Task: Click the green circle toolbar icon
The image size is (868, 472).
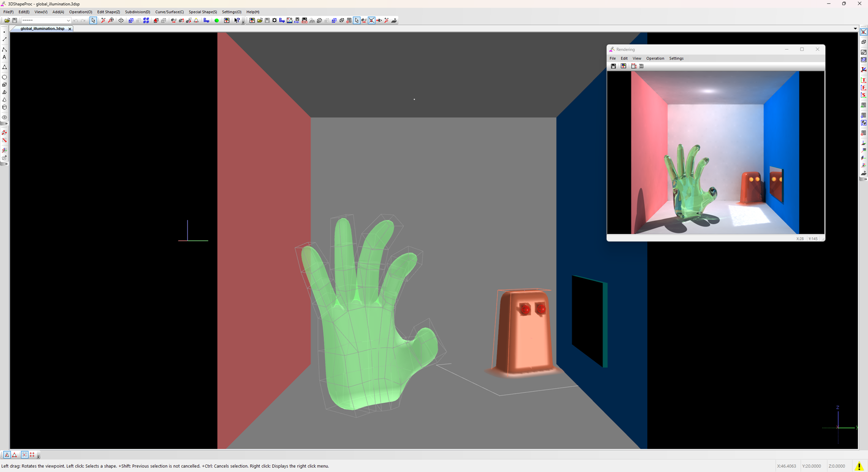Action: (x=217, y=20)
